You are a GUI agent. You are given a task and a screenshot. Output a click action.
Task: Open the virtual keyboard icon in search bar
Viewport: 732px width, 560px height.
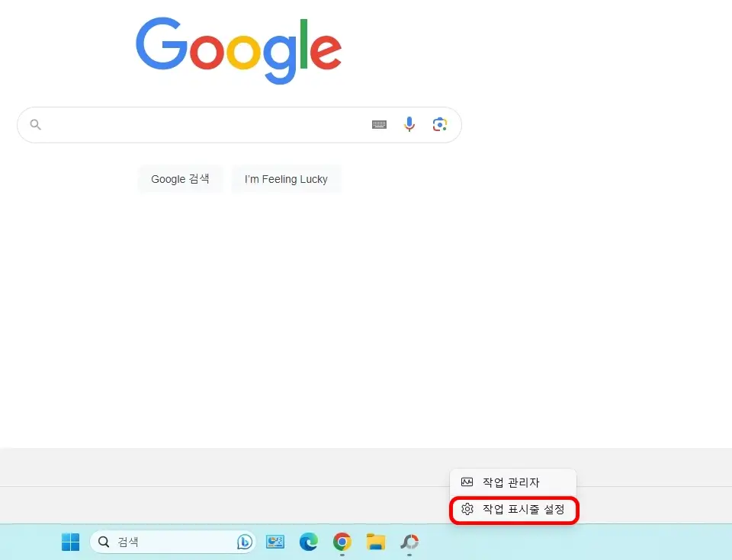(379, 124)
